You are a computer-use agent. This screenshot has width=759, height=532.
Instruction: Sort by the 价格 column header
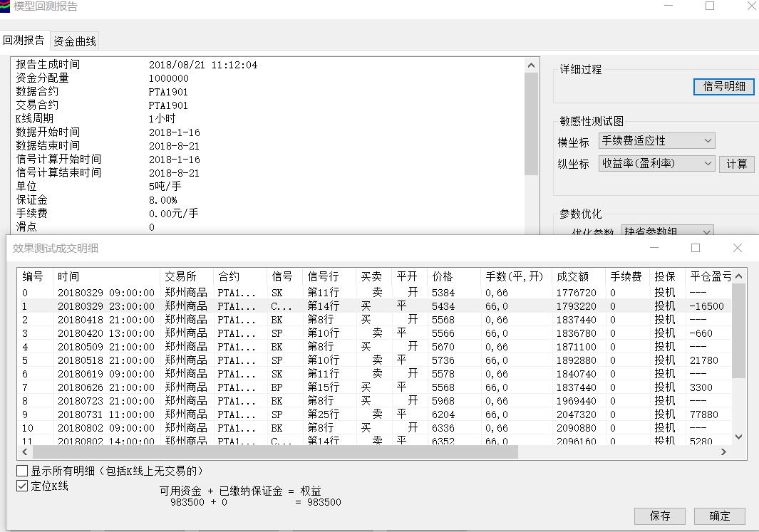[x=443, y=276]
